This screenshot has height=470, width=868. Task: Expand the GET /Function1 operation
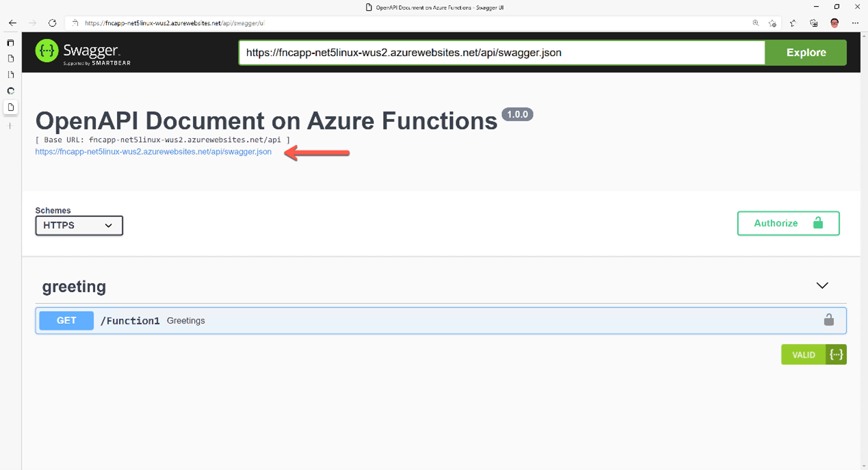click(440, 320)
